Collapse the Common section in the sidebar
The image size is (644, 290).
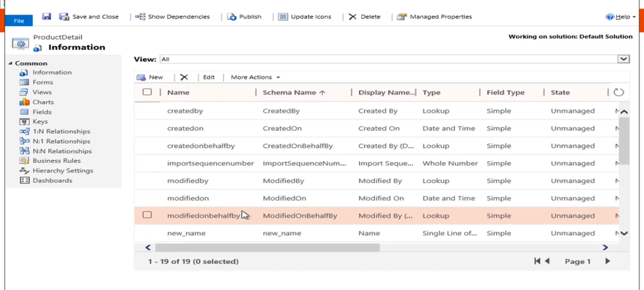point(11,63)
